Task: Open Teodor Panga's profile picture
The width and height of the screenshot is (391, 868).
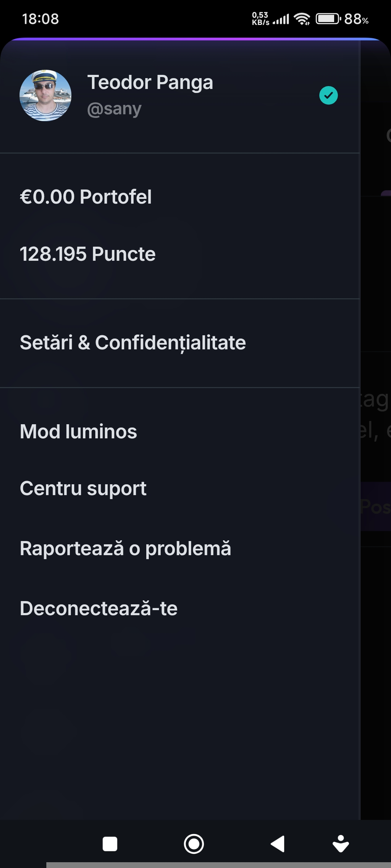Action: pos(45,95)
